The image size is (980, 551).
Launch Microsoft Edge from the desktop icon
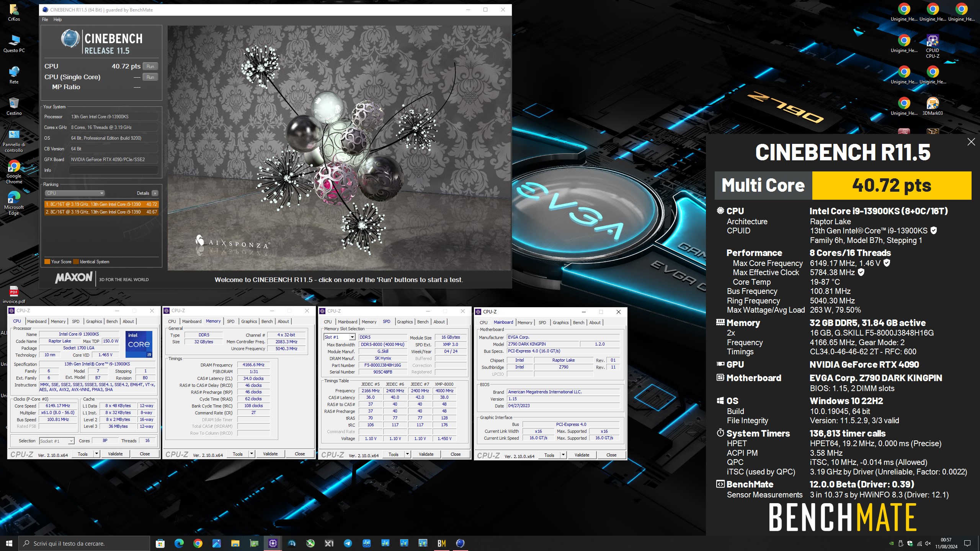tap(14, 204)
